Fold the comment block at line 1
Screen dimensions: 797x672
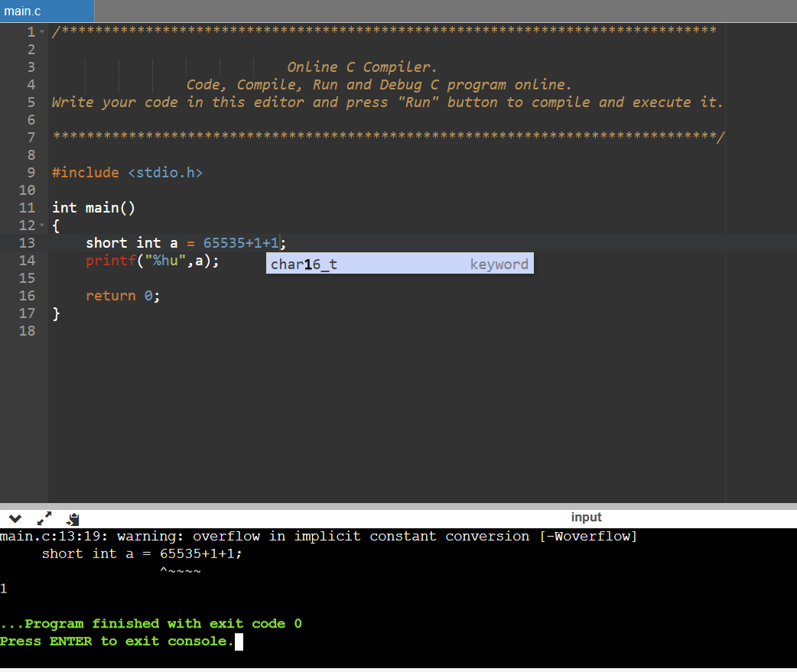tap(42, 32)
